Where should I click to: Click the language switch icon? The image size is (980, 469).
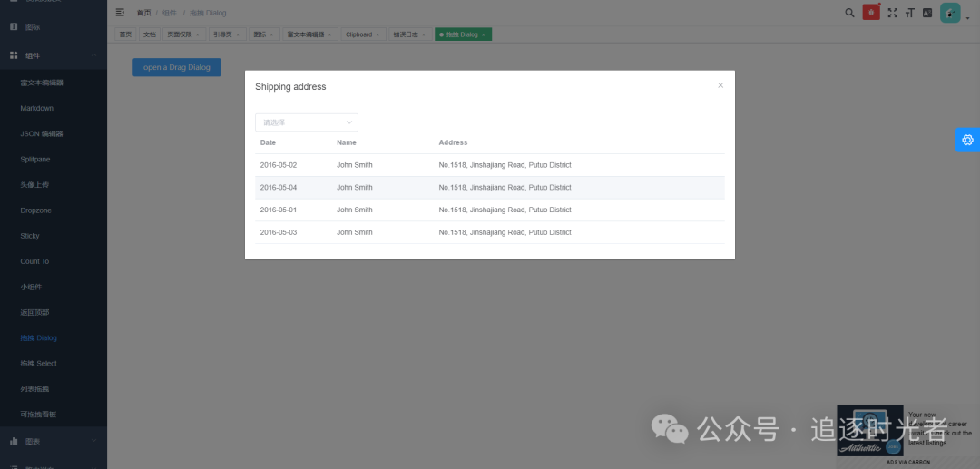pyautogui.click(x=927, y=13)
